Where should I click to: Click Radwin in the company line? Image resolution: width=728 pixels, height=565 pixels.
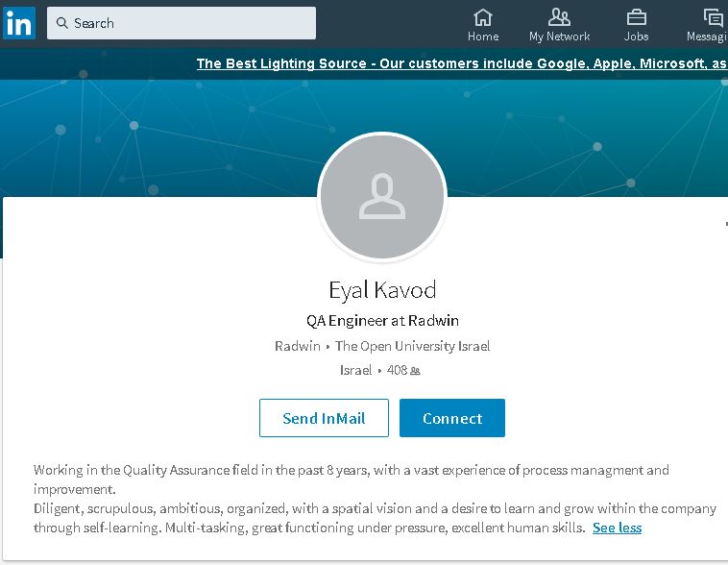[298, 346]
